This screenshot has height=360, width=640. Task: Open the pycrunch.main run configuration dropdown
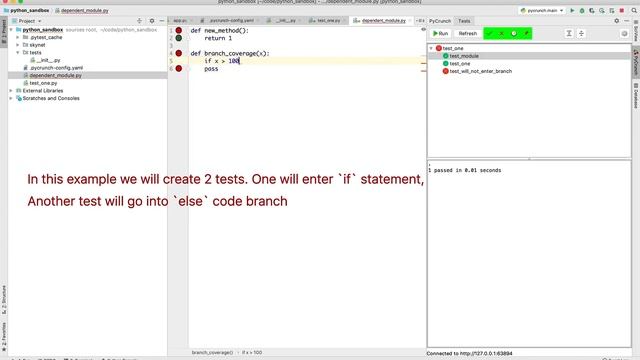pos(542,10)
